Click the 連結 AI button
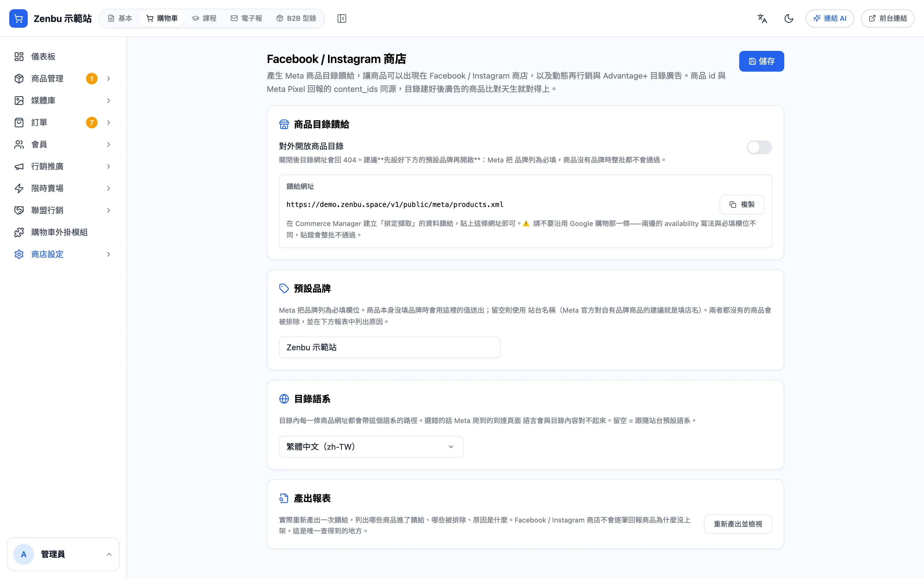Image resolution: width=924 pixels, height=578 pixels. click(x=830, y=18)
